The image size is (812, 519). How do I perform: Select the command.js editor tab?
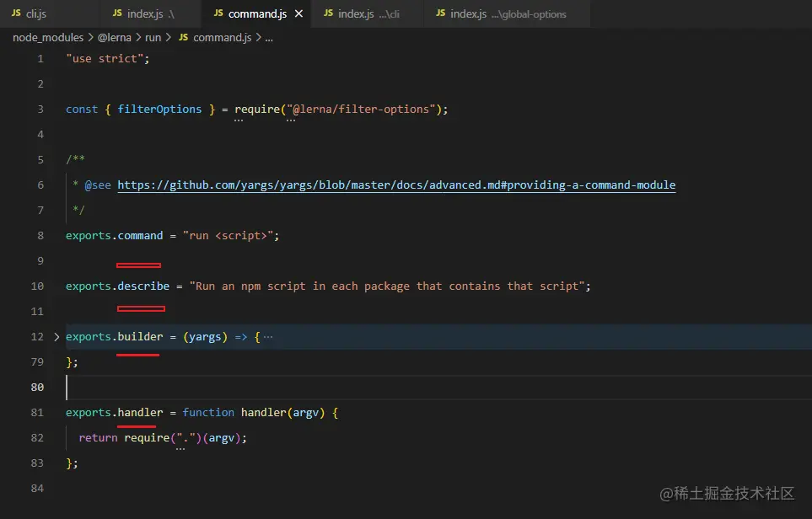pyautogui.click(x=255, y=14)
